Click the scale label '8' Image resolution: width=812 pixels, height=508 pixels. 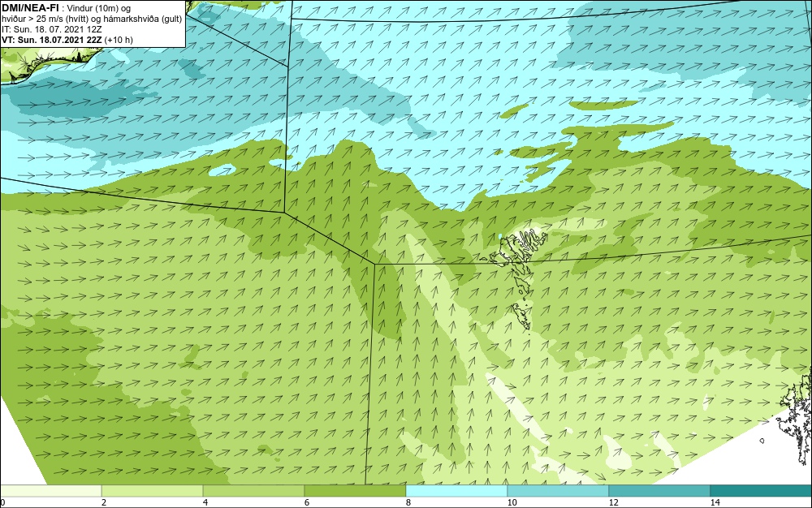[408, 502]
